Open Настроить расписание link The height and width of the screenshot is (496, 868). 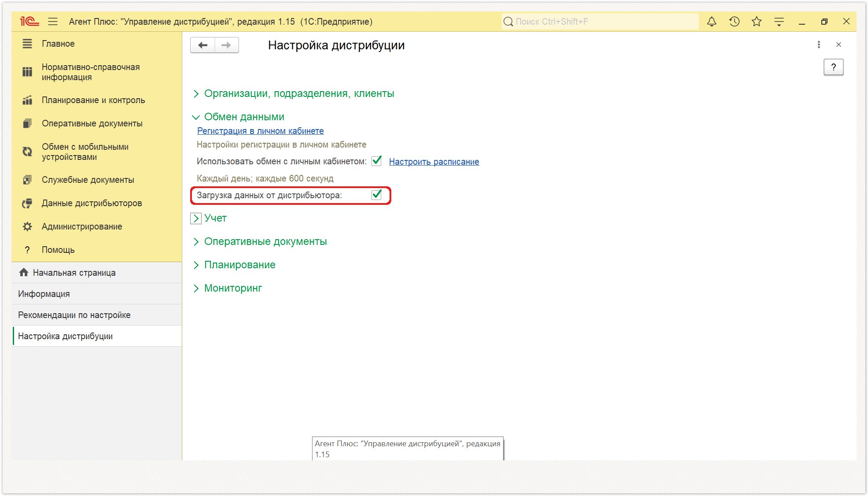434,162
